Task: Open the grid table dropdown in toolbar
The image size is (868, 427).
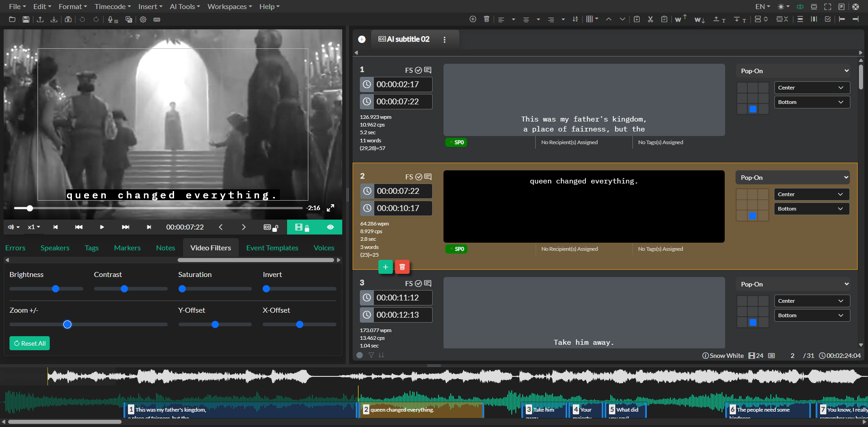Action: [x=592, y=19]
